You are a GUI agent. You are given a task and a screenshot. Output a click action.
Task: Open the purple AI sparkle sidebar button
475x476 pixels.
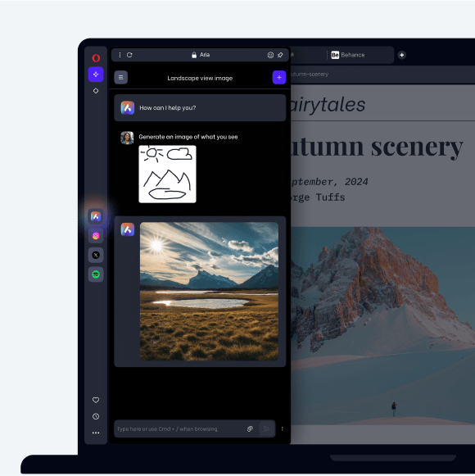pyautogui.click(x=96, y=75)
